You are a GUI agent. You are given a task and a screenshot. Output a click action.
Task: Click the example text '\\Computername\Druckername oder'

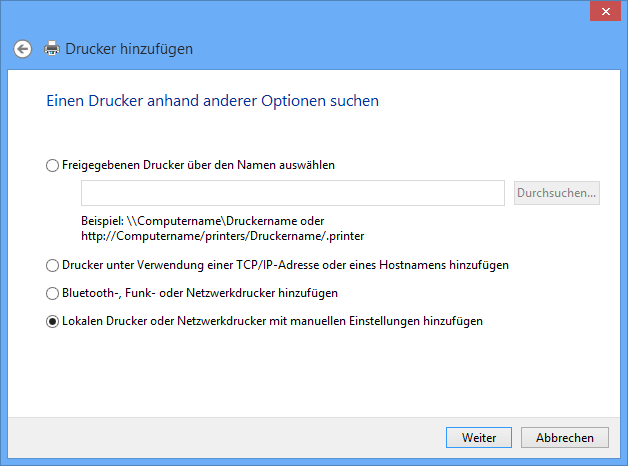[225, 221]
